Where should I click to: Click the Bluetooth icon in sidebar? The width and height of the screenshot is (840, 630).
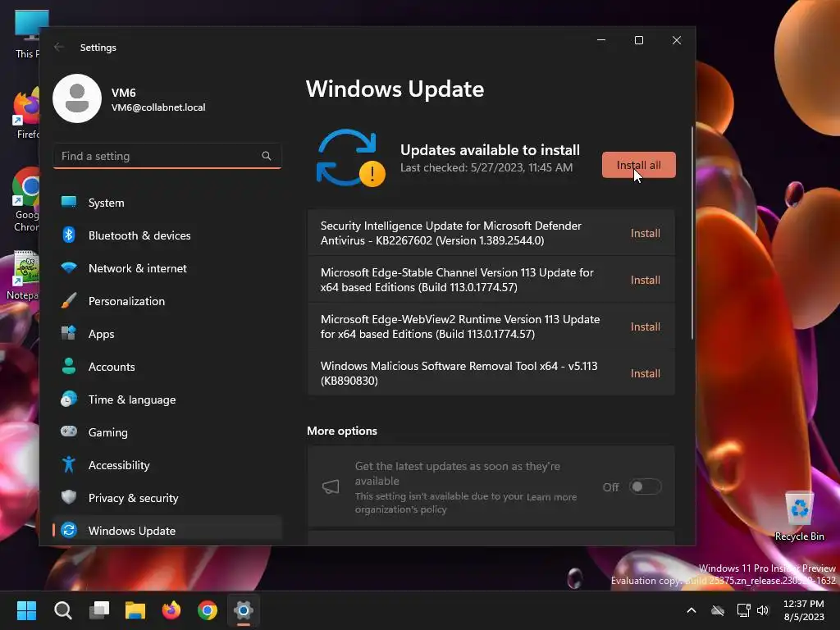click(x=69, y=235)
